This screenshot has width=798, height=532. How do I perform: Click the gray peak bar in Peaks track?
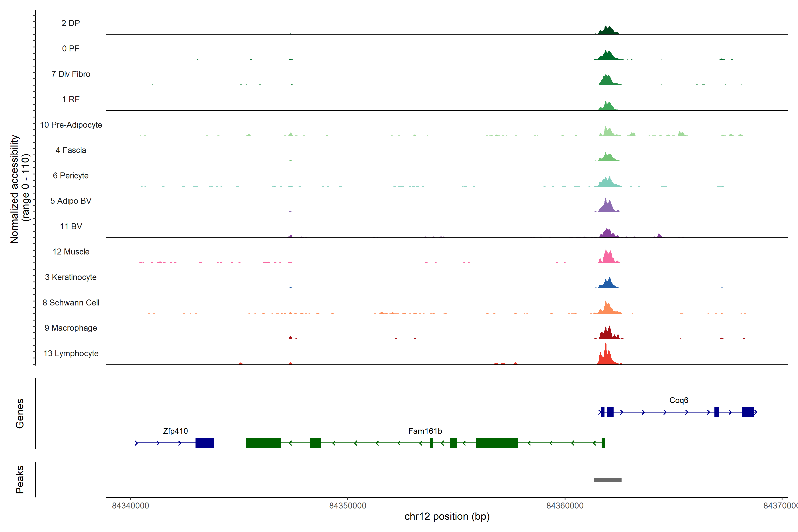coord(608,480)
